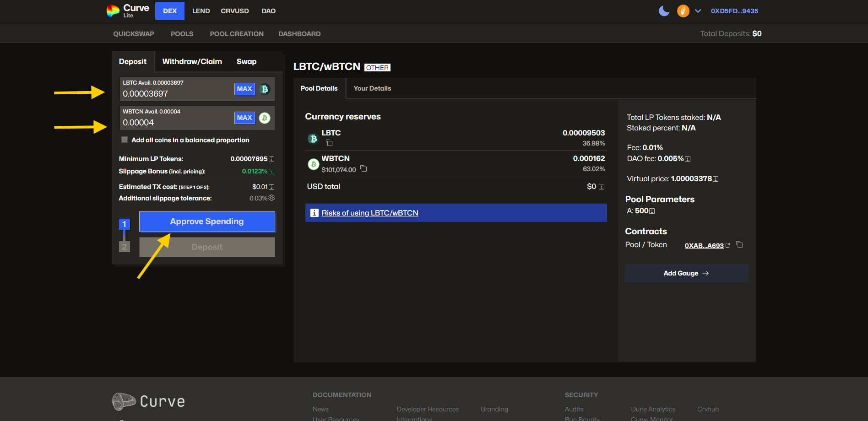Click LBTC reserve value 0.00009503

(584, 133)
